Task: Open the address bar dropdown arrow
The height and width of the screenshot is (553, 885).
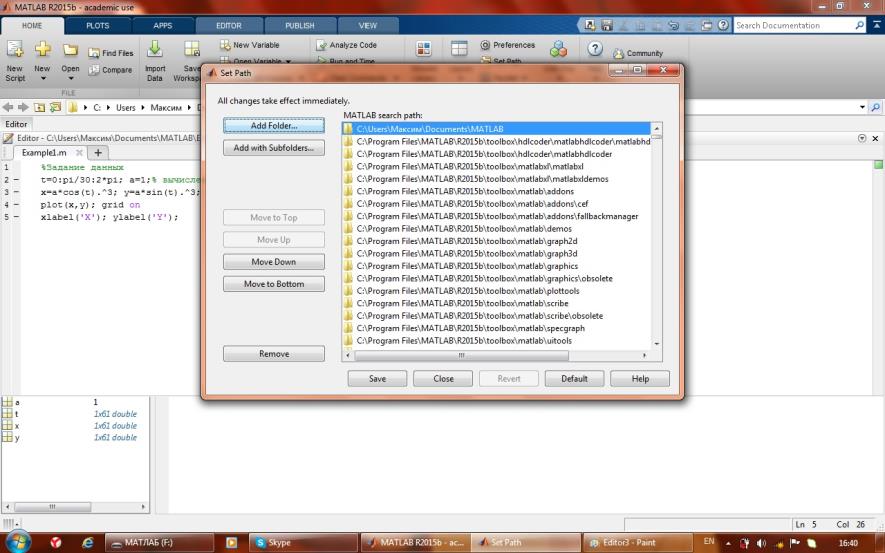Action: tap(862, 107)
